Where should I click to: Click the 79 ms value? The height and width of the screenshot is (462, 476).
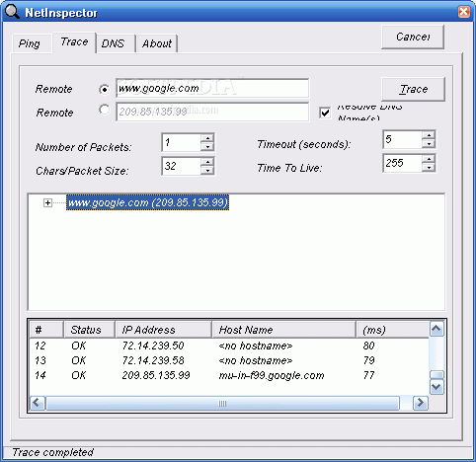[368, 360]
